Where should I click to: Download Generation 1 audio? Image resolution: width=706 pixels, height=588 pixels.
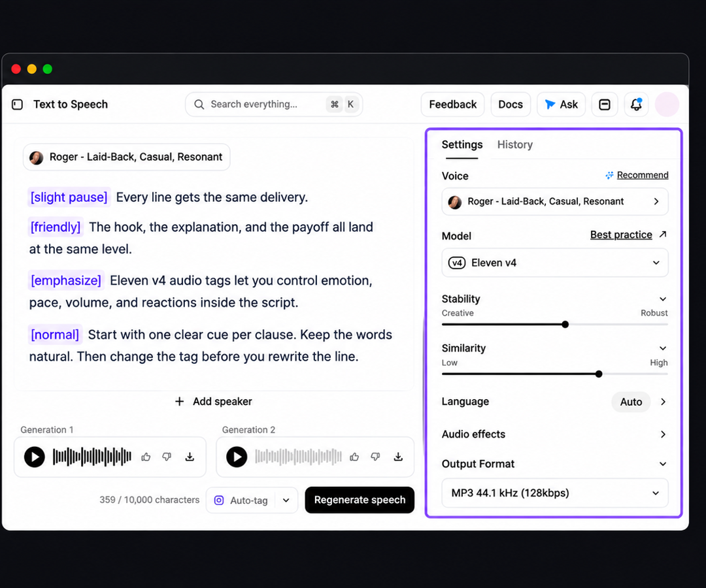[x=190, y=457]
